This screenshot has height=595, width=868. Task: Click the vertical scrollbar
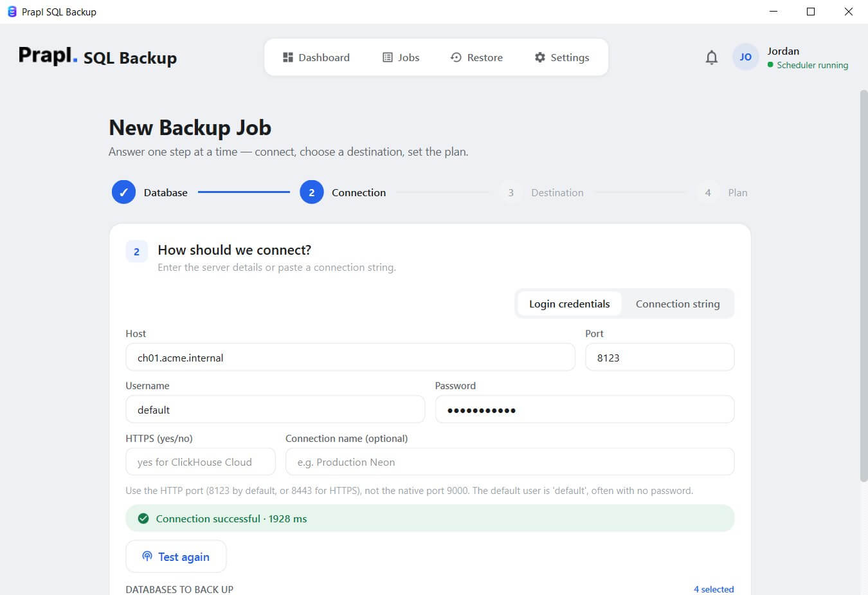point(863,286)
